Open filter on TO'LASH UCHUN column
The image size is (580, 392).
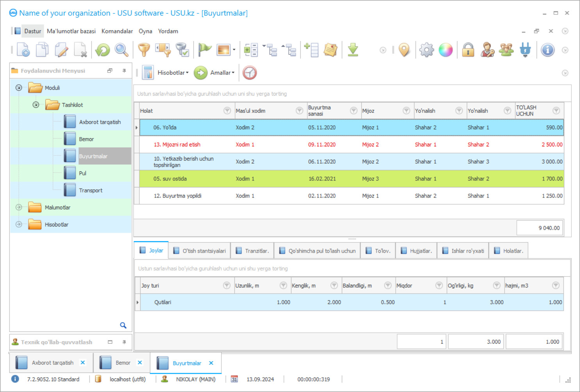[556, 110]
